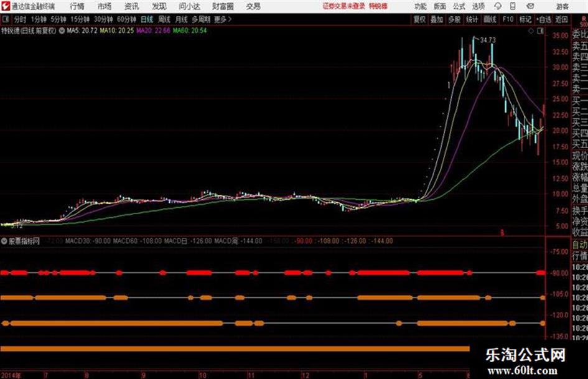Open the main chart indicator dropdown arrow
Screen dimensions: 588x379
[62, 30]
